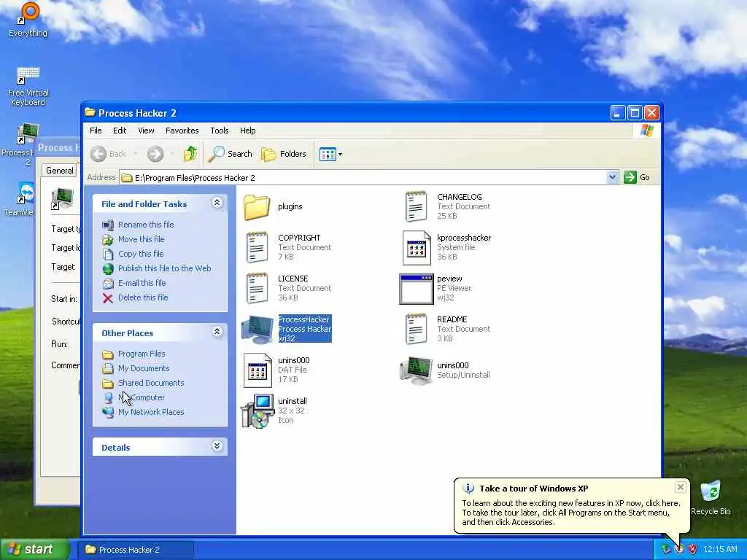Close the Windows XP tour balloon
The height and width of the screenshot is (560, 747).
pyautogui.click(x=681, y=487)
